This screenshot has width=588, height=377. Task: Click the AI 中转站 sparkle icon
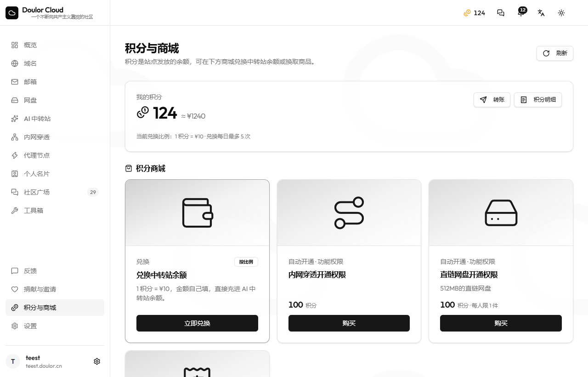coord(15,119)
